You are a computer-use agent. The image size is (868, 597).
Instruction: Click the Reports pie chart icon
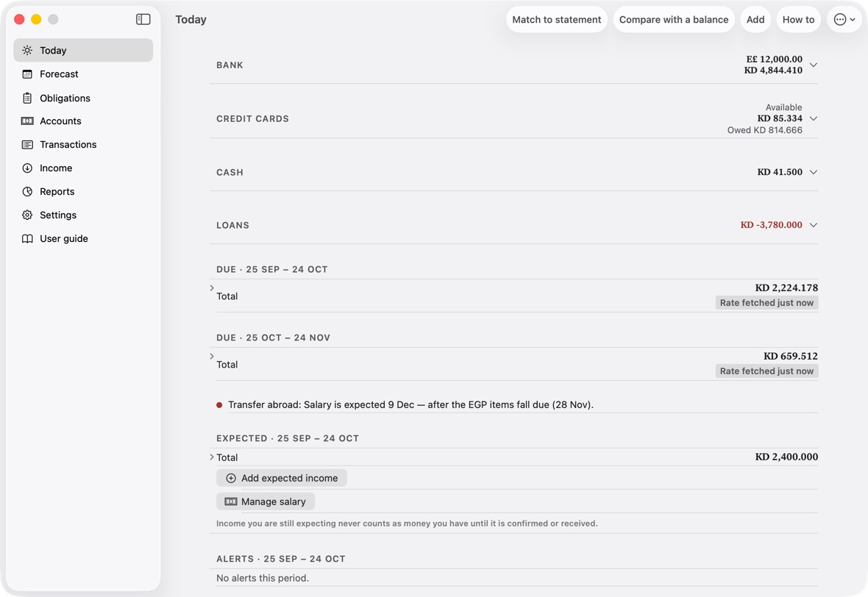click(27, 191)
